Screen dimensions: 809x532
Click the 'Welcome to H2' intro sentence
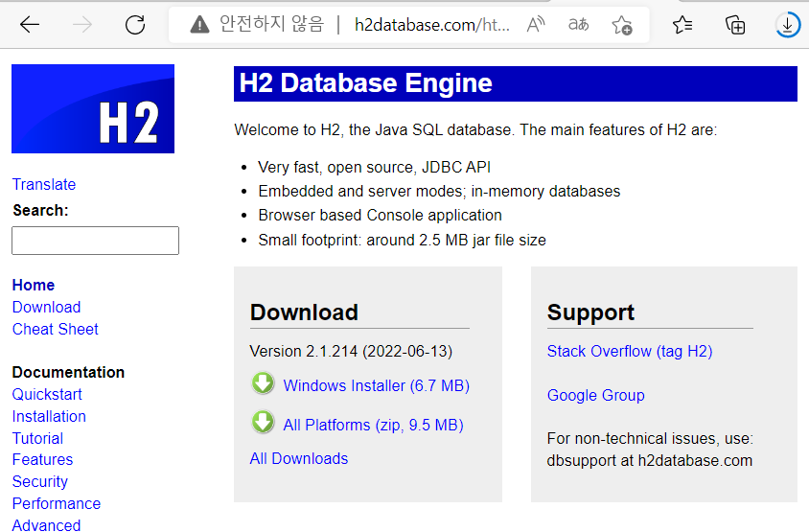pyautogui.click(x=475, y=129)
